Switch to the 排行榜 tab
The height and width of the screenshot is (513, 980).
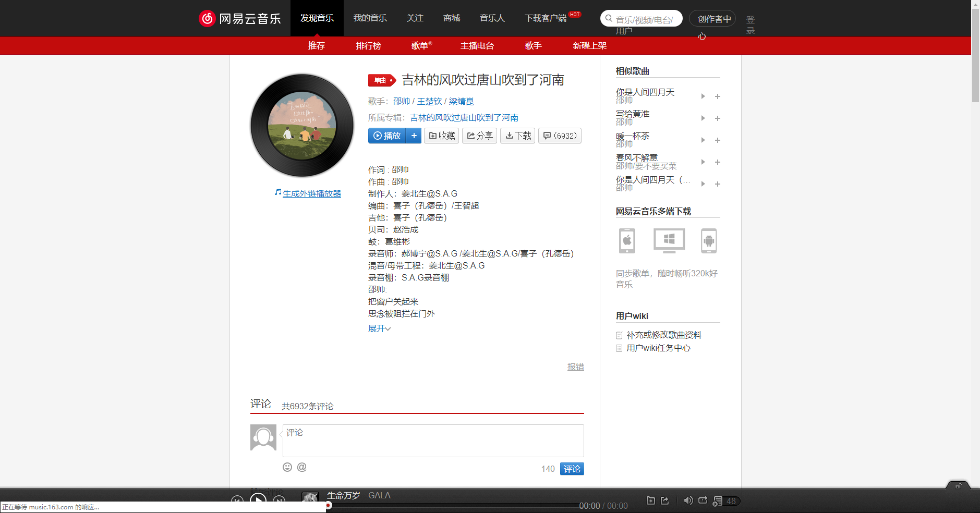(x=369, y=45)
